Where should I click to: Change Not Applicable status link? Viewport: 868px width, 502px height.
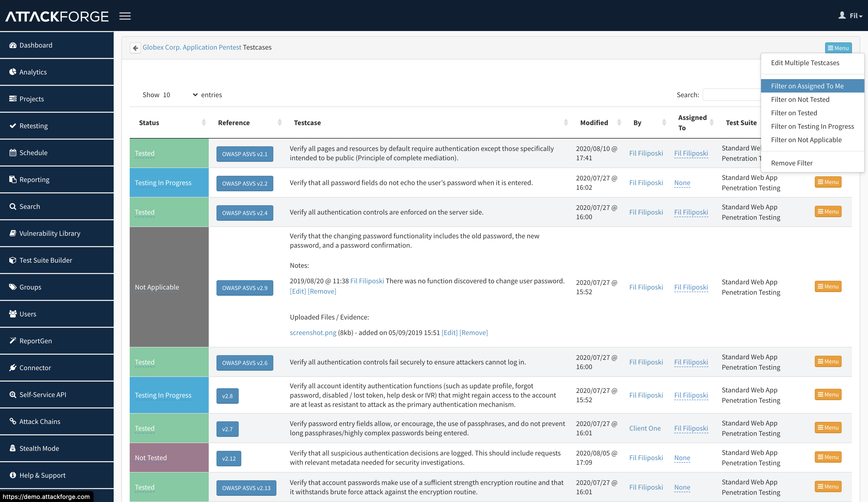pos(157,287)
